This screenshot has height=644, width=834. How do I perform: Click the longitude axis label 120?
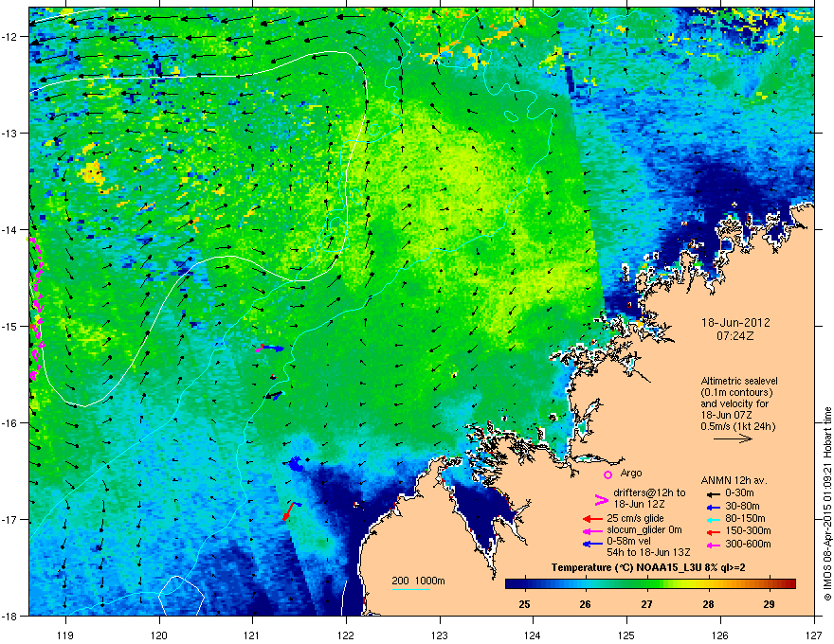tap(159, 635)
